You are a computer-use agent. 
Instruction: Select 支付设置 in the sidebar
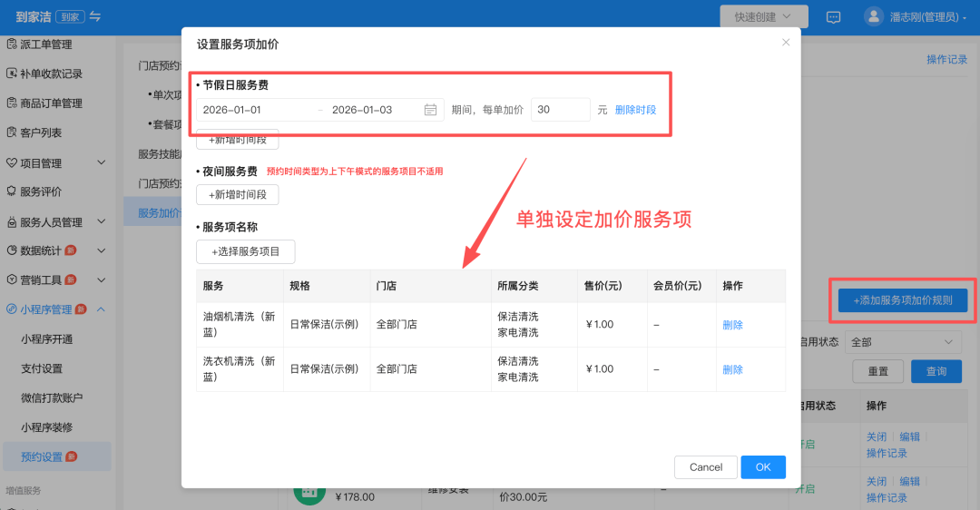point(42,368)
